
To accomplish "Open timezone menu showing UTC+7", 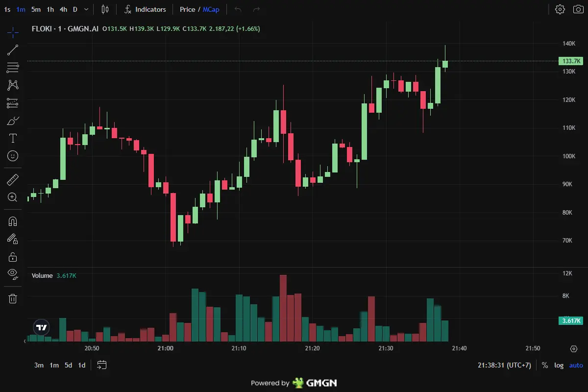I will click(504, 365).
